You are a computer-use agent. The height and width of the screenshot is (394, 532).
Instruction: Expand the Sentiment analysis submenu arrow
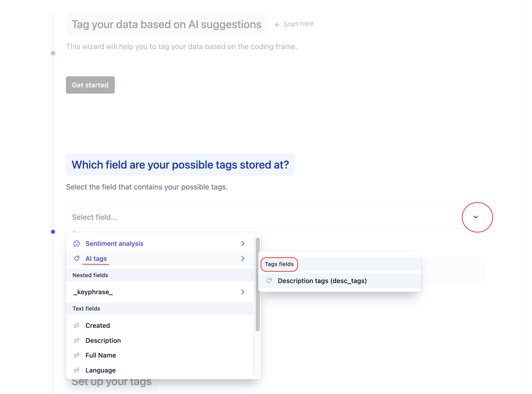click(243, 244)
